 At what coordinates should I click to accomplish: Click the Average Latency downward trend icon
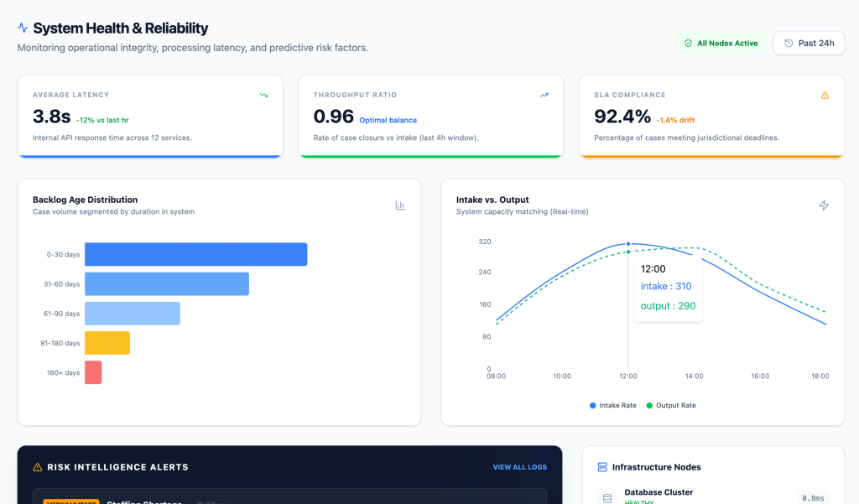click(263, 96)
